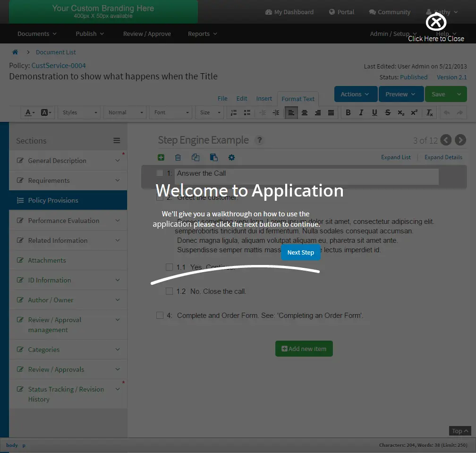Increase indent in the toolbar
The width and height of the screenshot is (476, 453).
(x=276, y=112)
